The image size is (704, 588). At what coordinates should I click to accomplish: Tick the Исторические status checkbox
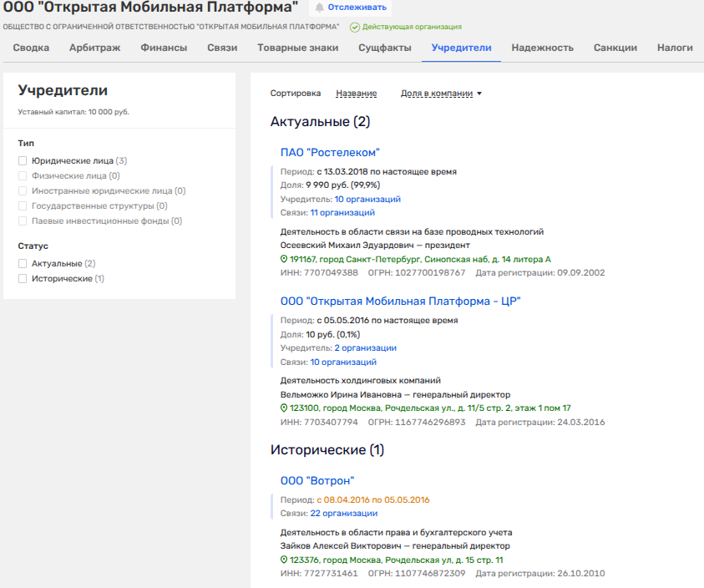pos(23,279)
